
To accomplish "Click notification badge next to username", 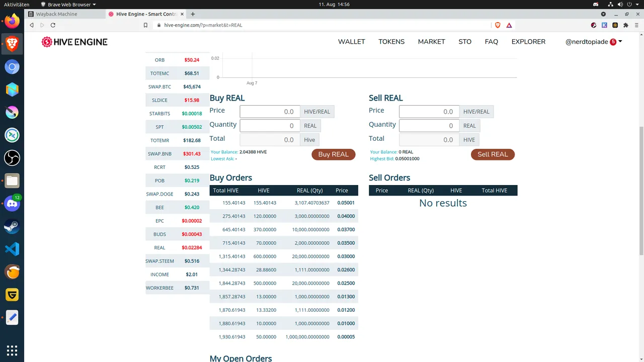I will coord(613,42).
